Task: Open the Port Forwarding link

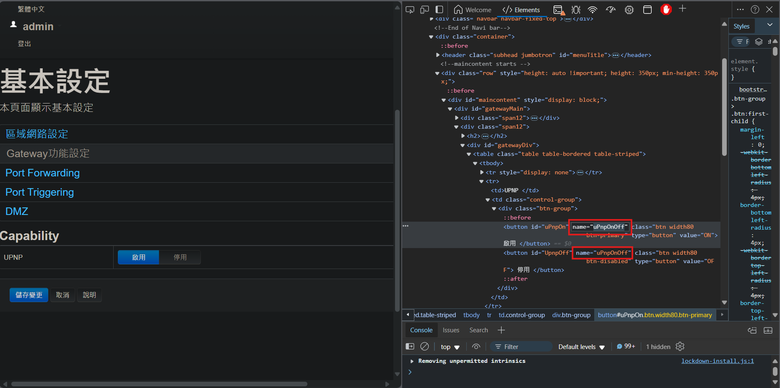Action: click(42, 173)
